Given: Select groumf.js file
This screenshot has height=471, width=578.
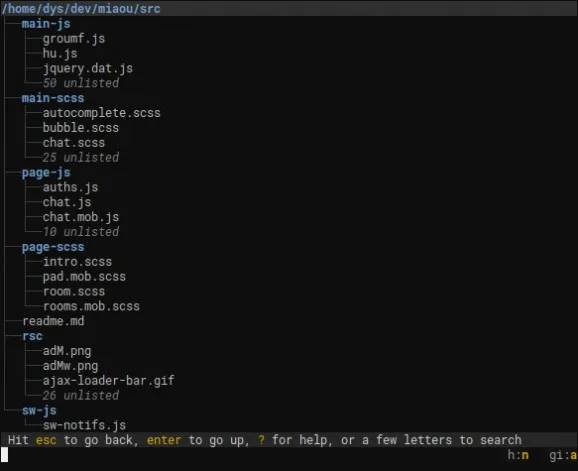Looking at the screenshot, I should pyautogui.click(x=74, y=39).
